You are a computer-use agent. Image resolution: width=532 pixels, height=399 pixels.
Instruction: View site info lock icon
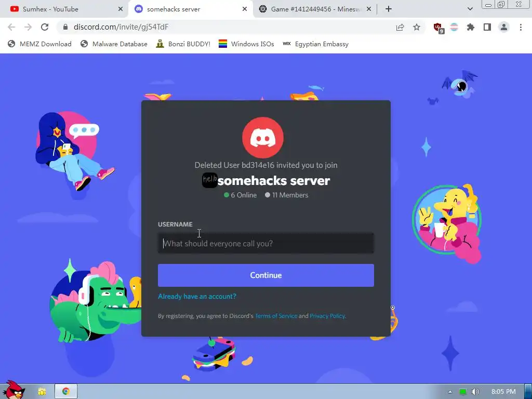(65, 27)
